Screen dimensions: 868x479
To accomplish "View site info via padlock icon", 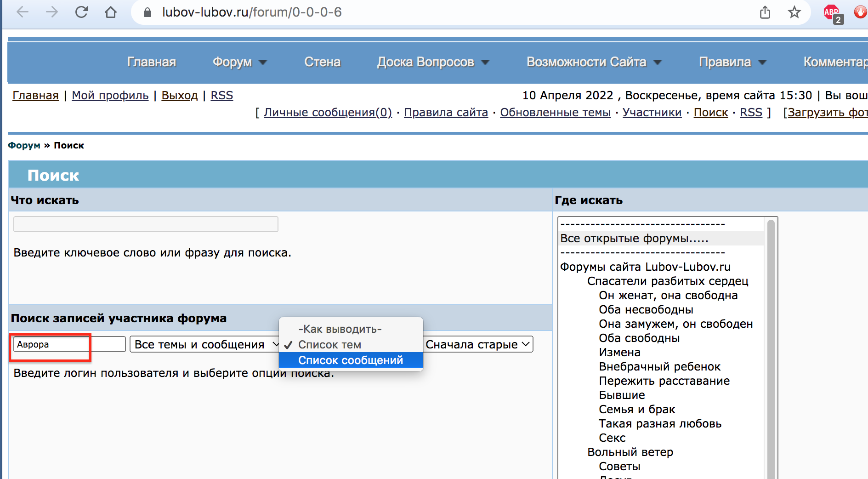I will (x=148, y=12).
